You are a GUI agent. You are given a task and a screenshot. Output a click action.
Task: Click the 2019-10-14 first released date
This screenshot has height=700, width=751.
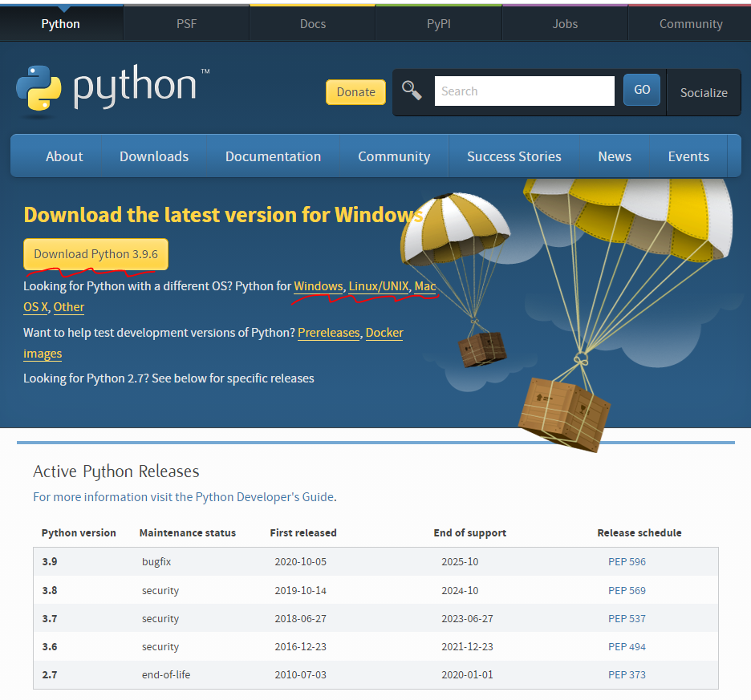[301, 590]
